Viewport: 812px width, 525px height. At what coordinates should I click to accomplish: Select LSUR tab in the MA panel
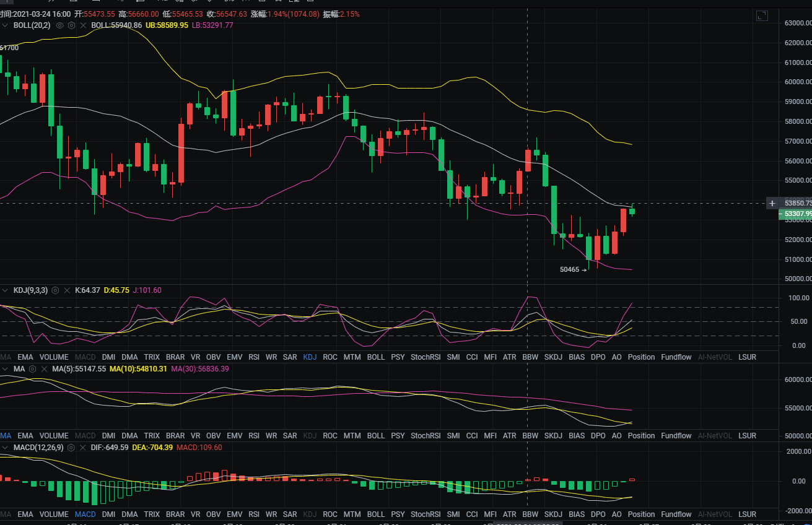point(747,436)
